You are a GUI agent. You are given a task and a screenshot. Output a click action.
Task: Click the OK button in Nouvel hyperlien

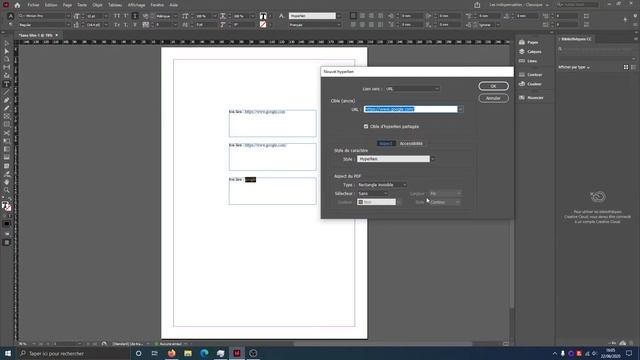pos(493,86)
